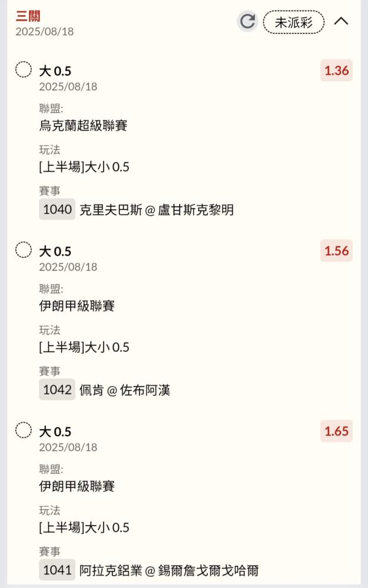Click the 大 0.5 selection for match 1041
This screenshot has width=368, height=588.
click(55, 432)
